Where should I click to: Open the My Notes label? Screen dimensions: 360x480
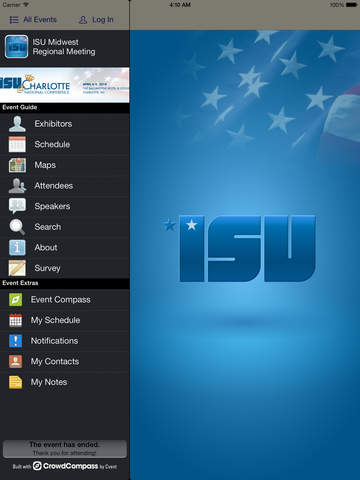click(49, 382)
